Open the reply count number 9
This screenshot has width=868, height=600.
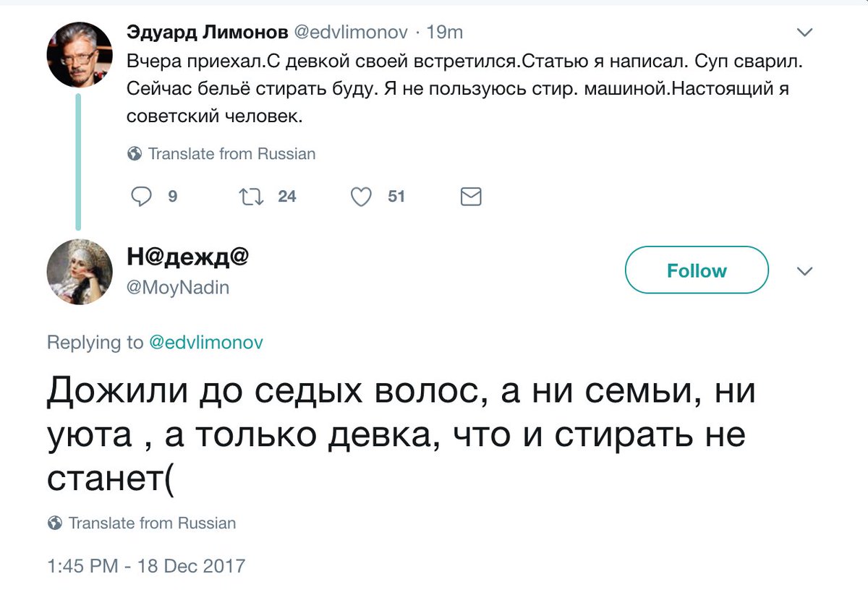tap(172, 197)
